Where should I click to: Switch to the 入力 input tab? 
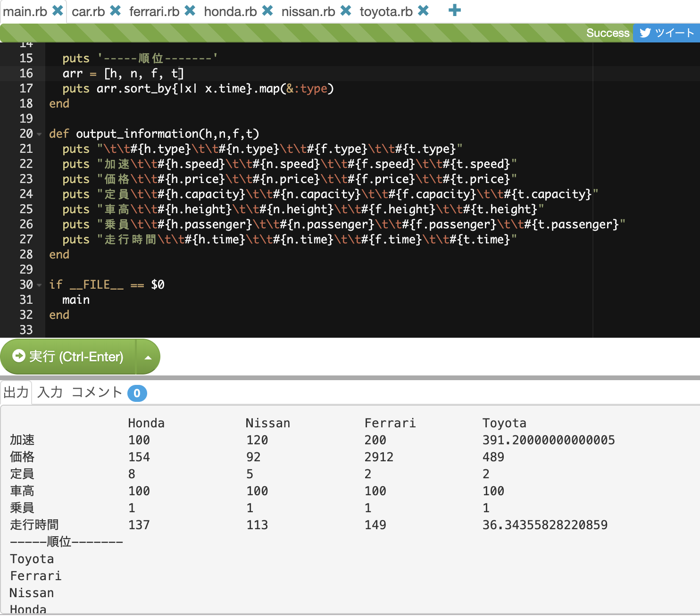point(50,392)
